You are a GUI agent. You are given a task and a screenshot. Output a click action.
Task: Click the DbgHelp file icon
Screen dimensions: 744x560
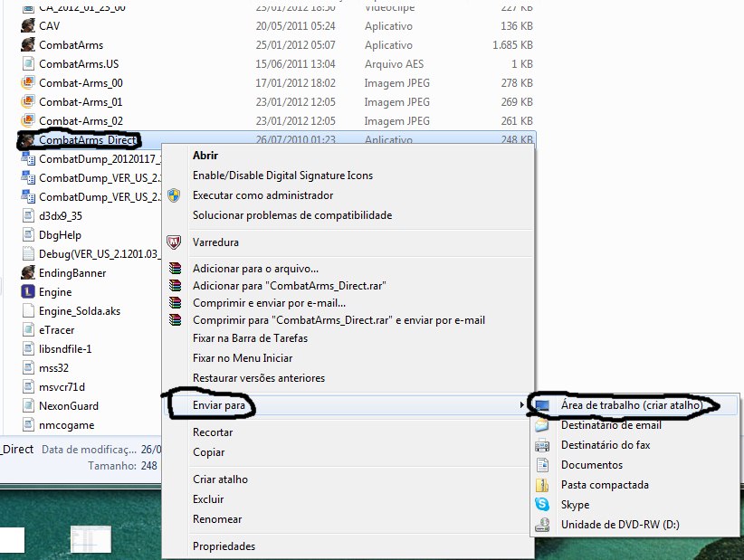coord(28,234)
